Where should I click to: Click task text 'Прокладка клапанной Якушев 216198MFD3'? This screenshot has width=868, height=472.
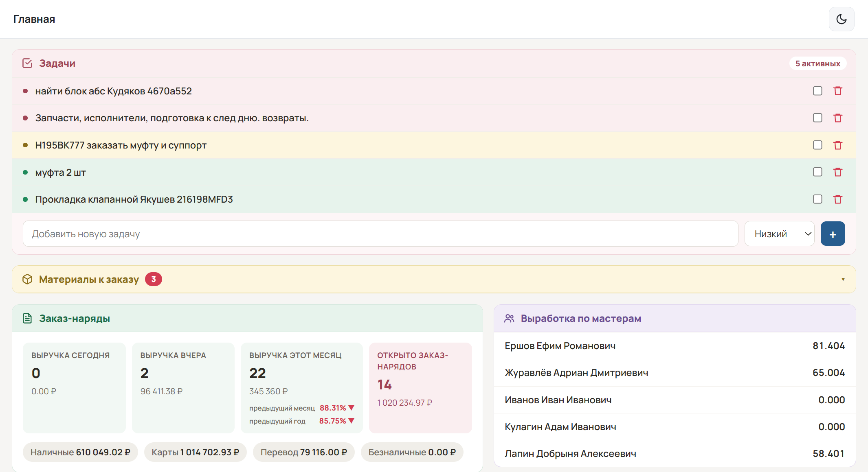[134, 199]
